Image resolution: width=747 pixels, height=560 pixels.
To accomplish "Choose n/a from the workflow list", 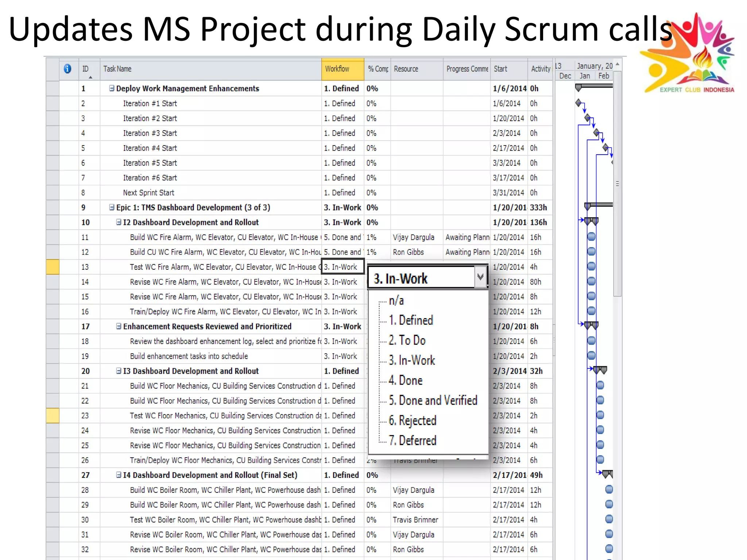I will tap(396, 300).
